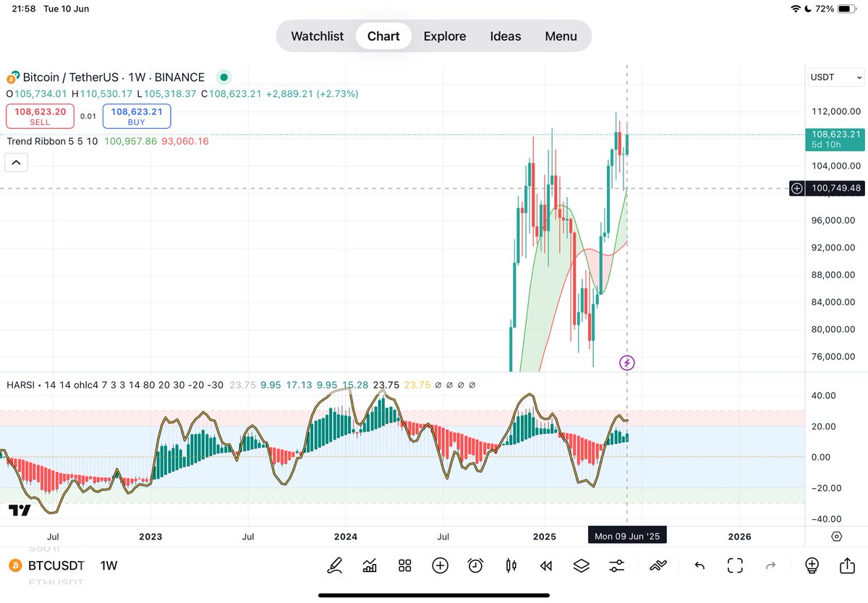Switch to the Watchlist tab
Image resolution: width=868 pixels, height=603 pixels.
tap(317, 36)
